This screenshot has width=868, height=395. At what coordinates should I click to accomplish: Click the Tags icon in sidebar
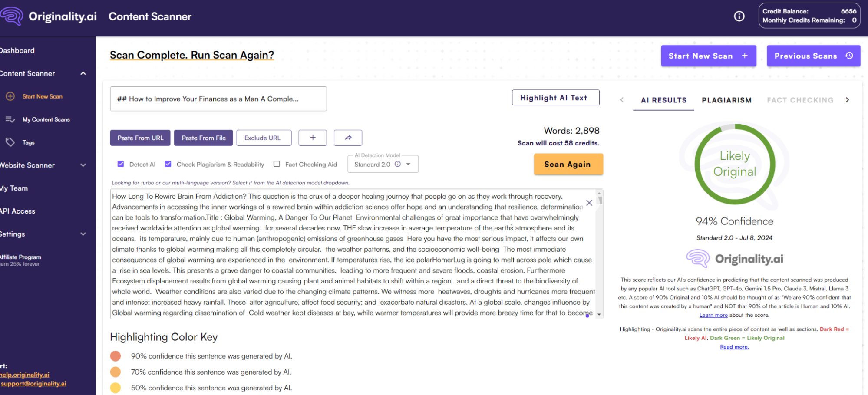(x=10, y=142)
